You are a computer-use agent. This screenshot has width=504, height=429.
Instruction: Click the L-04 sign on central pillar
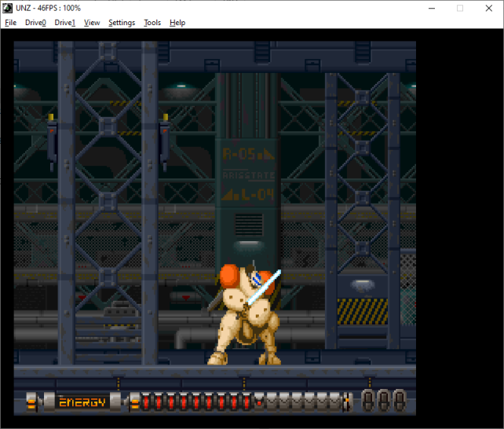[247, 195]
